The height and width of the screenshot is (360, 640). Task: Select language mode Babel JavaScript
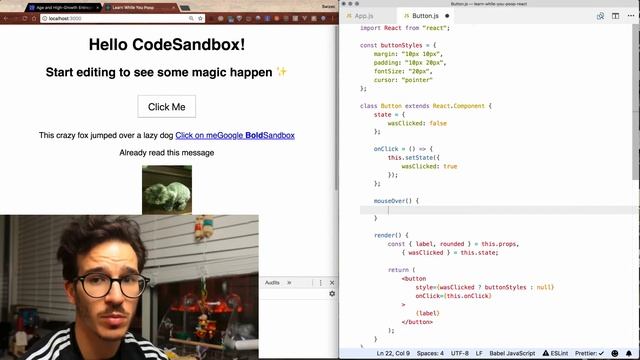pyautogui.click(x=512, y=353)
